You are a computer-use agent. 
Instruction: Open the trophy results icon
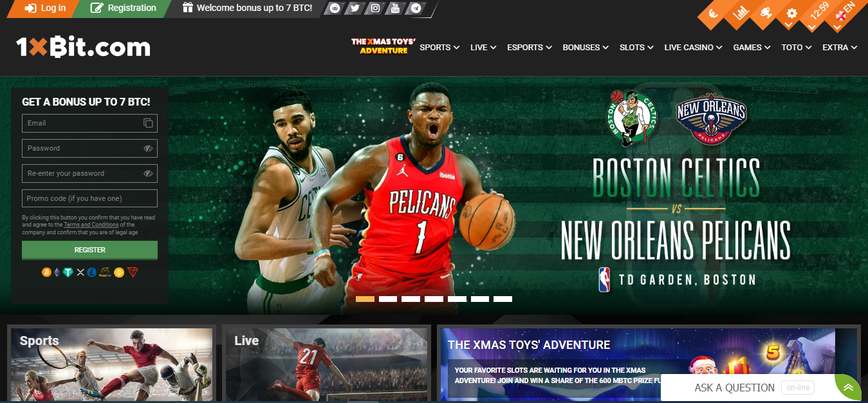point(766,13)
